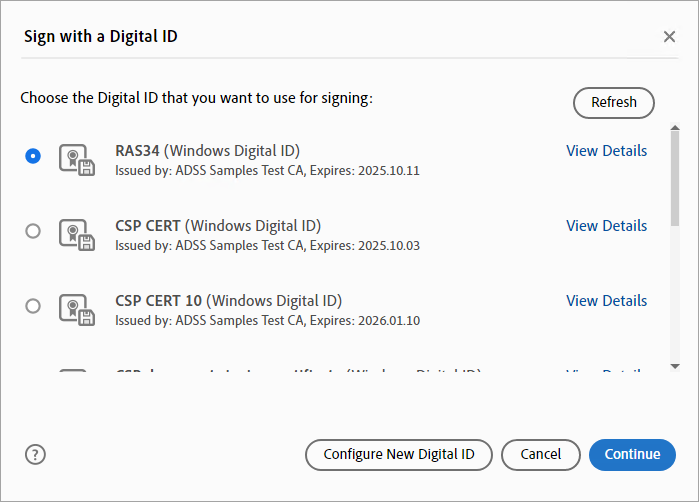Open help with the question mark icon

tap(35, 454)
